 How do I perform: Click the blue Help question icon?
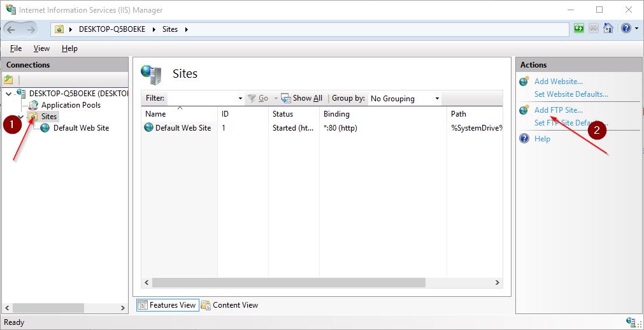pos(626,29)
